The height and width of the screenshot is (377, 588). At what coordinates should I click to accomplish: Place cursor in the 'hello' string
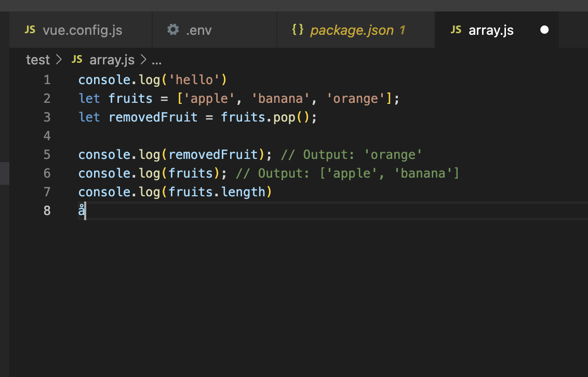click(195, 80)
